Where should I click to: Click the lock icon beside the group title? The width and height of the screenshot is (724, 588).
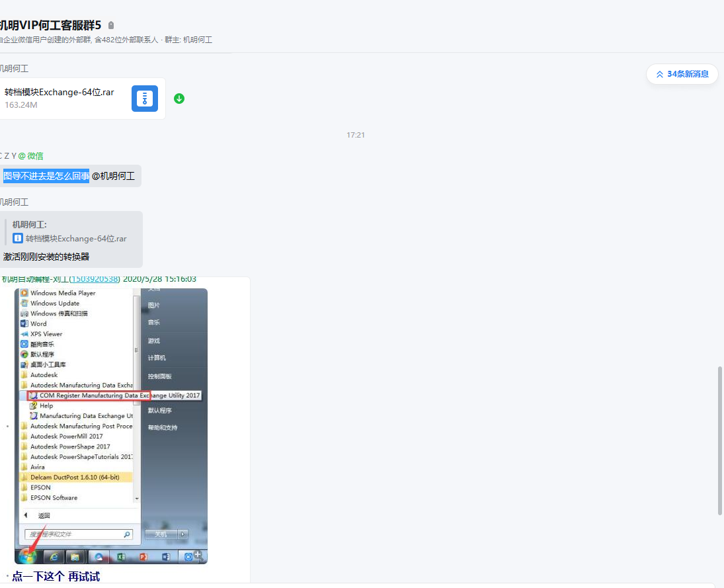coord(111,25)
